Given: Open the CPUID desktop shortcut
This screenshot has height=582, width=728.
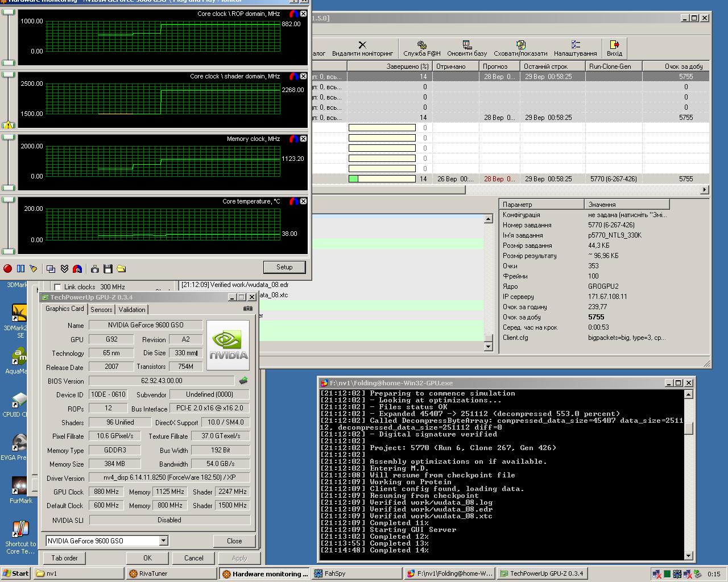Looking at the screenshot, I should pos(16,404).
